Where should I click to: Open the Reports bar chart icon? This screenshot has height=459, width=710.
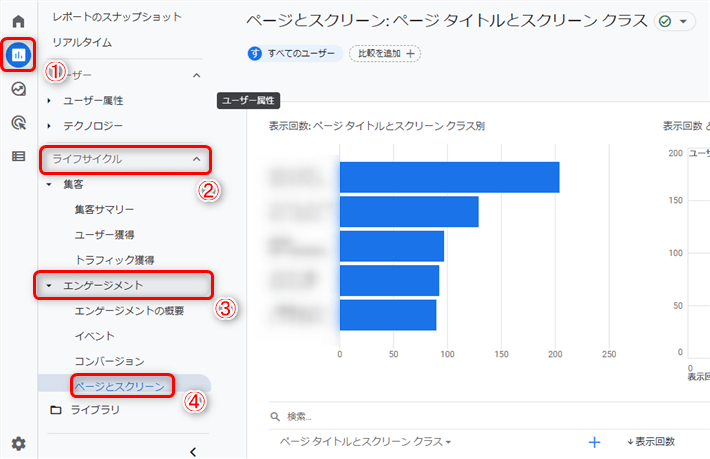18,54
